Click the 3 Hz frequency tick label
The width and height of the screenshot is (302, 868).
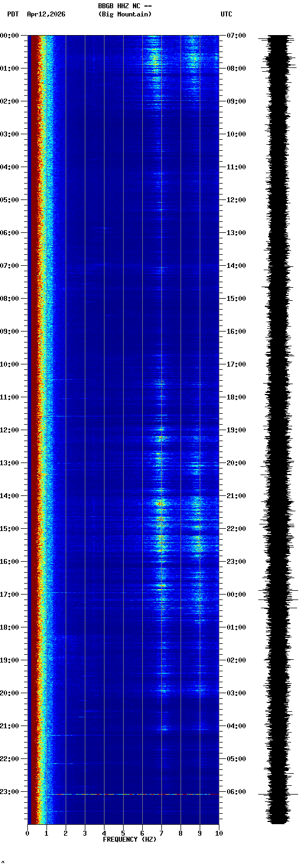pos(85,833)
